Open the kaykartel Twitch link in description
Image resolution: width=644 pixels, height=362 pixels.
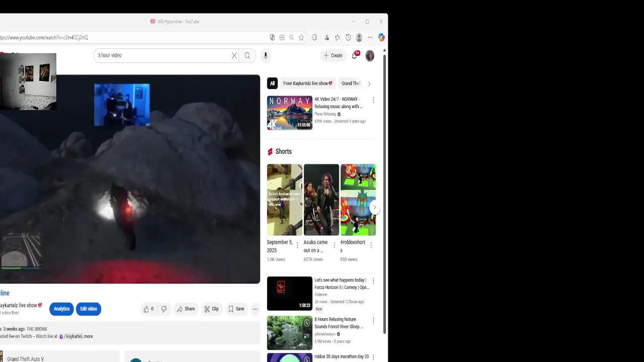click(x=71, y=336)
